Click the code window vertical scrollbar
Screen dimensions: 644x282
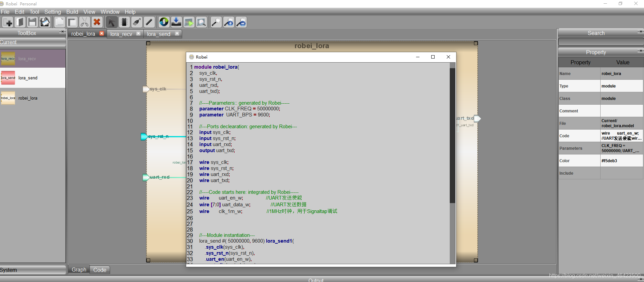[x=452, y=135]
